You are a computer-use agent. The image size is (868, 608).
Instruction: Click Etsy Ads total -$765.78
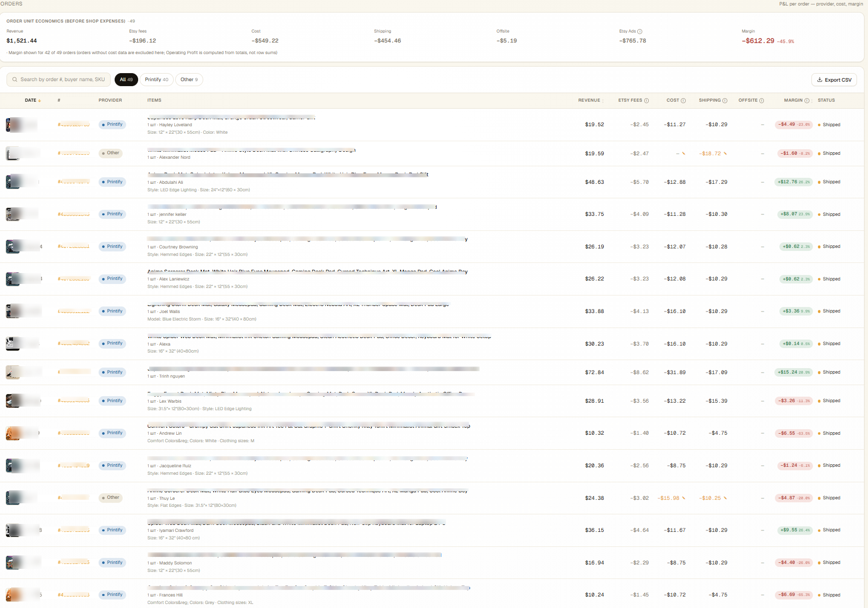[x=633, y=41]
